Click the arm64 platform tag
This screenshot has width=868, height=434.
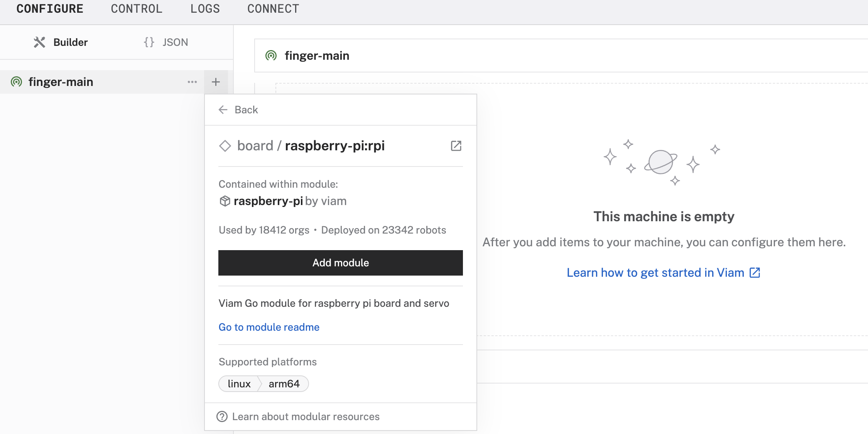[284, 384]
